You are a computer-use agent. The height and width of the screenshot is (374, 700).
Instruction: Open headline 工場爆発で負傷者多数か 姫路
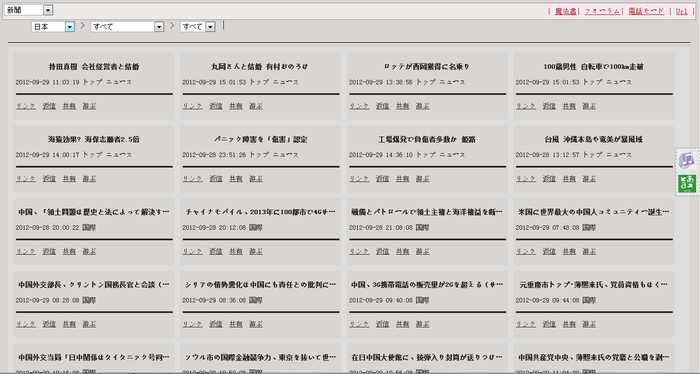coord(427,139)
